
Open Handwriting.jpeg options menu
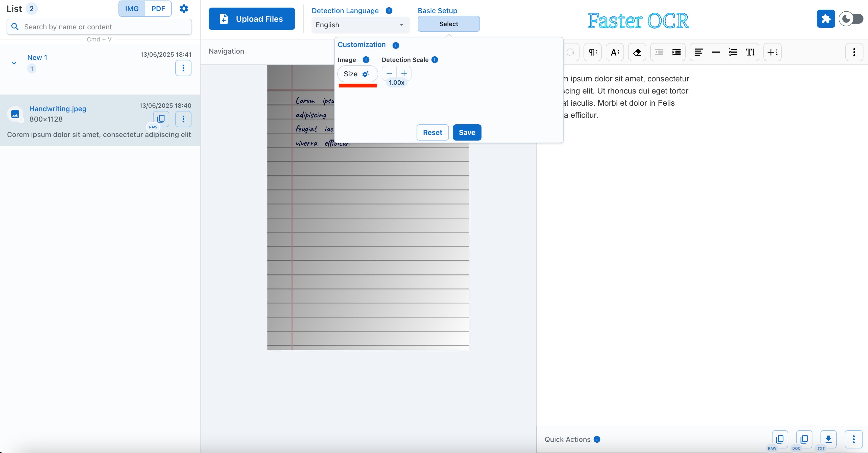click(x=183, y=119)
